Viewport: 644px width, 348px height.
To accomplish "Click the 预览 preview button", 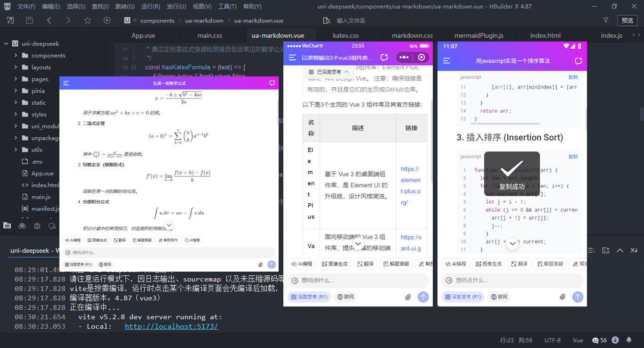I will [x=627, y=20].
